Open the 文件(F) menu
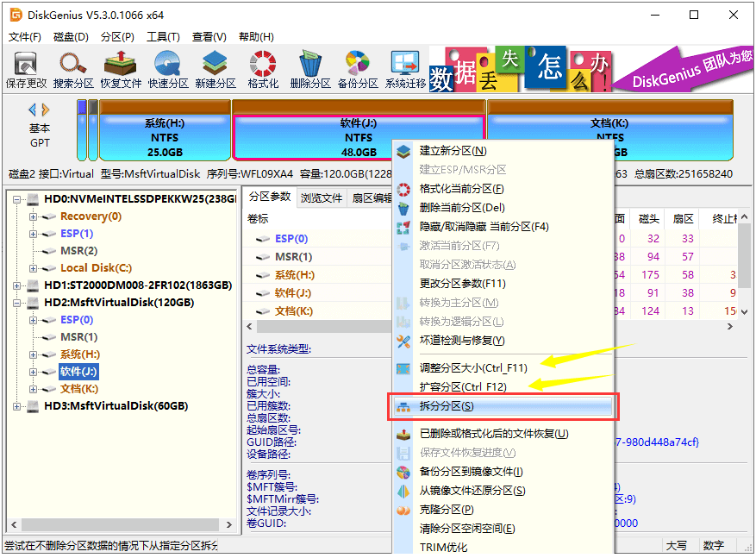Image resolution: width=756 pixels, height=558 pixels. point(25,37)
